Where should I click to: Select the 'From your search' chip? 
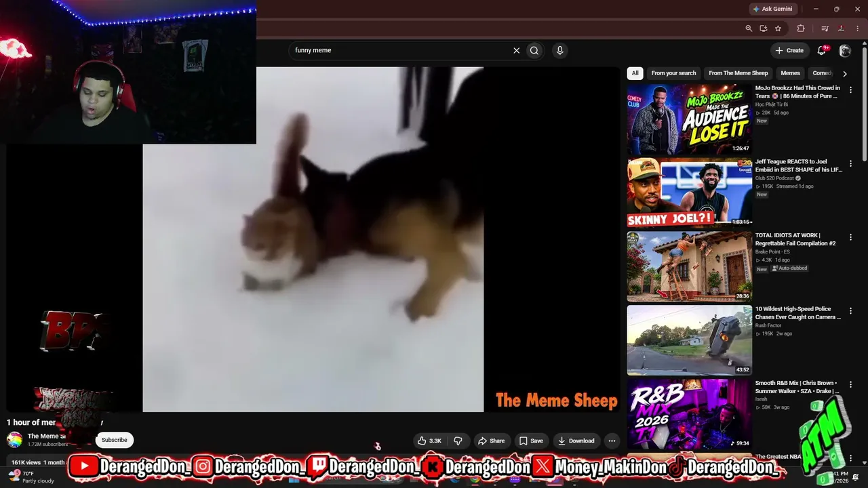pos(673,73)
